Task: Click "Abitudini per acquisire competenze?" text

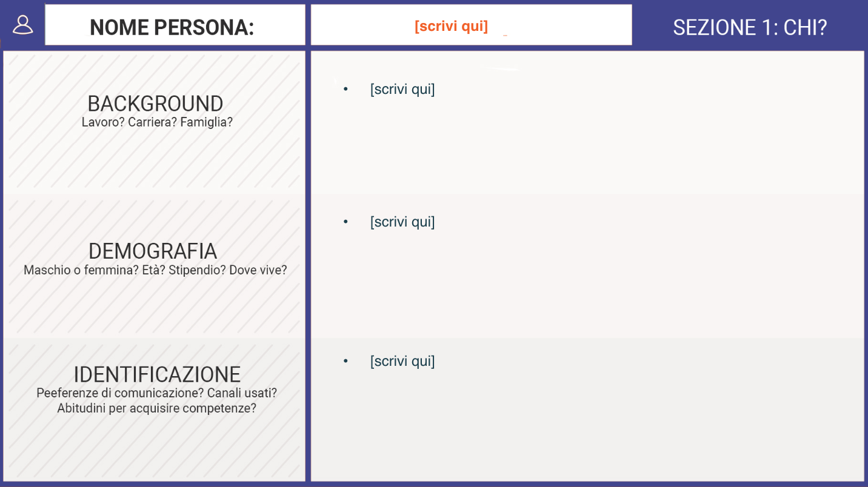Action: (x=156, y=408)
